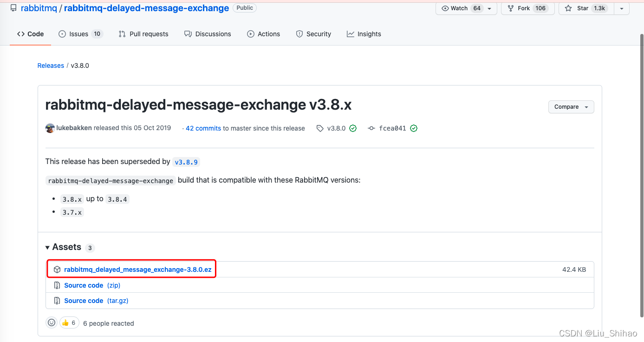The height and width of the screenshot is (342, 644).
Task: Collapse the Assets section
Action: (x=63, y=247)
